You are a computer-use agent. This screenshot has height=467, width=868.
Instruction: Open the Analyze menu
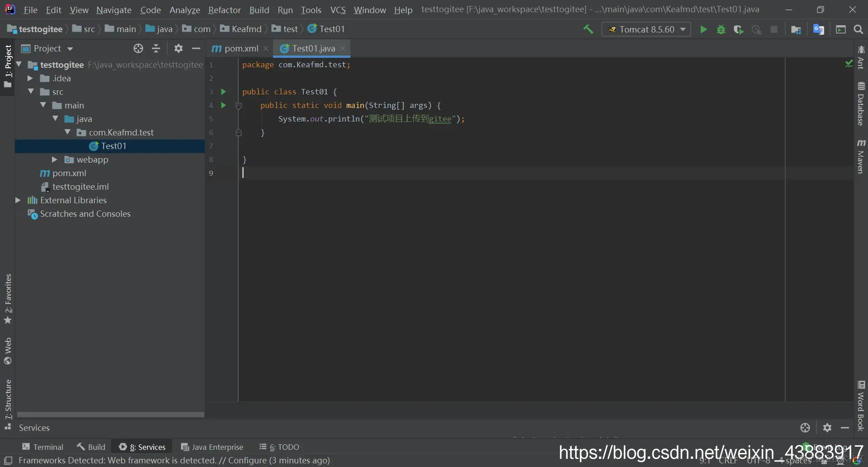[185, 10]
